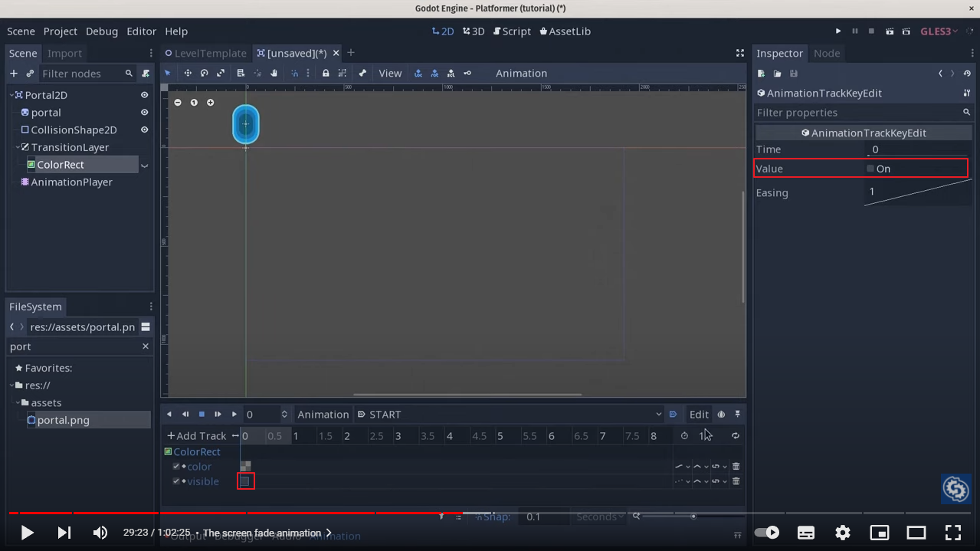This screenshot has width=980, height=551.
Task: Open the animation Edit button
Action: point(699,414)
